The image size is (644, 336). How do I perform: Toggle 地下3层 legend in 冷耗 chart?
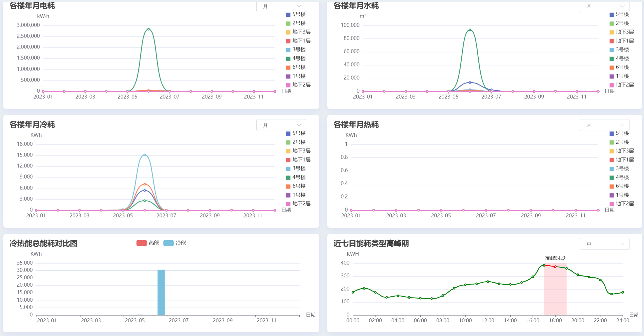pos(298,151)
